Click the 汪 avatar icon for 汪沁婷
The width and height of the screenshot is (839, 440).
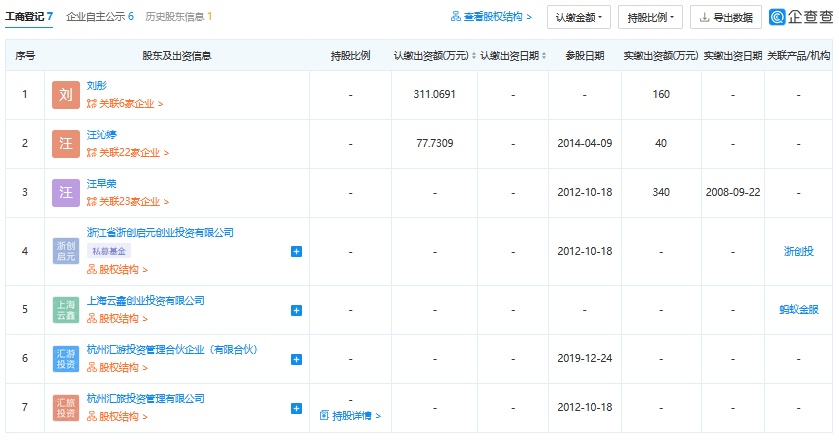tap(65, 144)
